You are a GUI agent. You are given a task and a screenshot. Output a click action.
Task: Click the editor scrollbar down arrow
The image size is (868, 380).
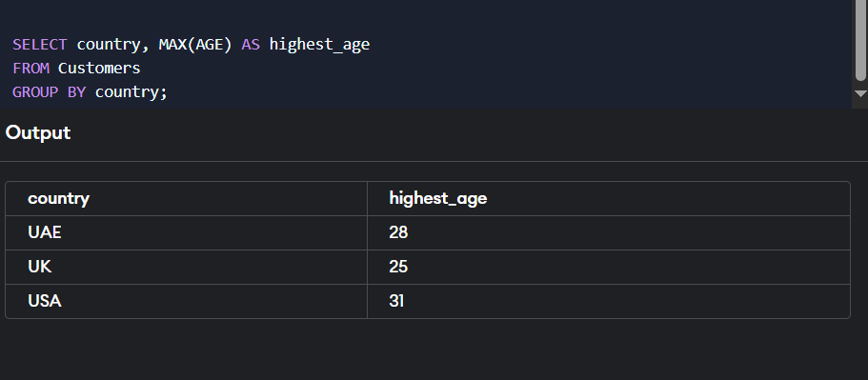[x=860, y=93]
